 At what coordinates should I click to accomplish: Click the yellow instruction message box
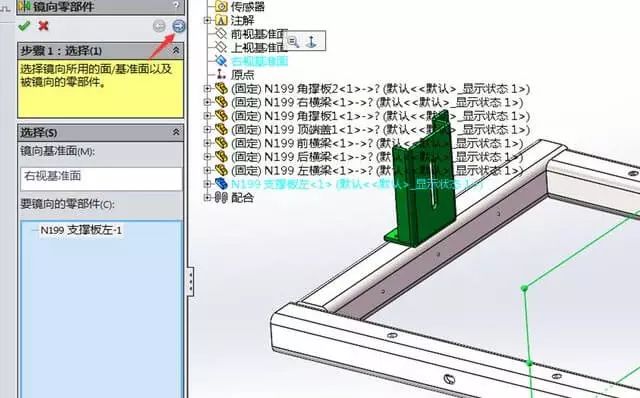click(x=100, y=89)
